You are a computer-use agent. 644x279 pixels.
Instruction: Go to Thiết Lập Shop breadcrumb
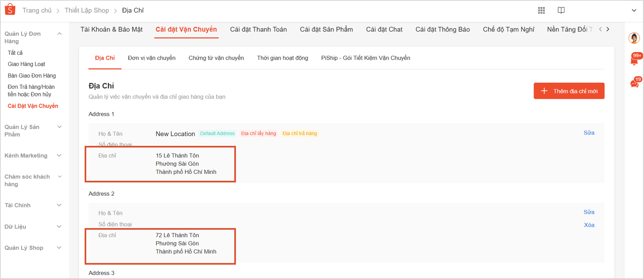click(x=87, y=10)
